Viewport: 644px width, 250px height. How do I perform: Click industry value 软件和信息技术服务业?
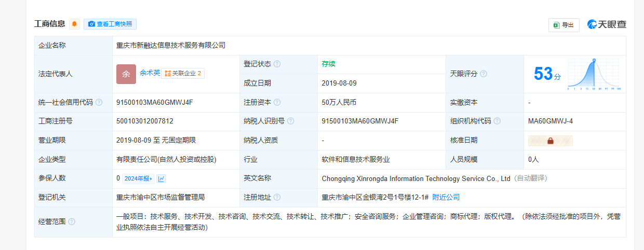pos(356,160)
